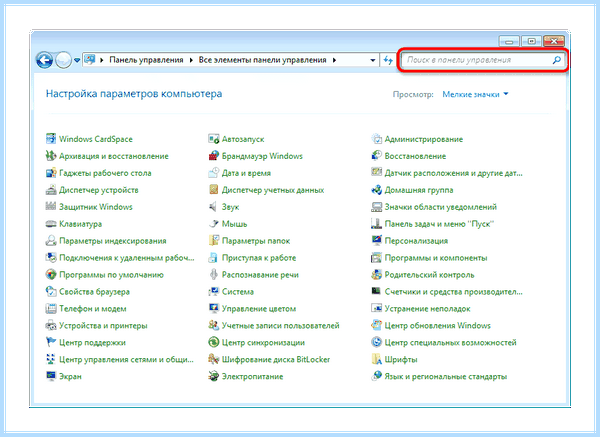Open Учетные записи пользователей link
This screenshot has height=437, width=600.
point(280,325)
